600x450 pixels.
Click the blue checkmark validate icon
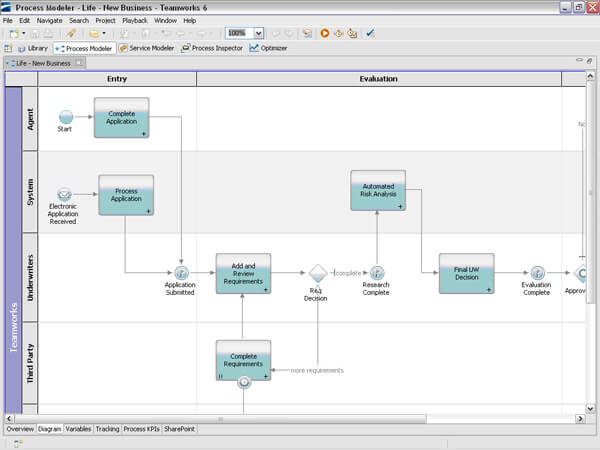pos(370,33)
